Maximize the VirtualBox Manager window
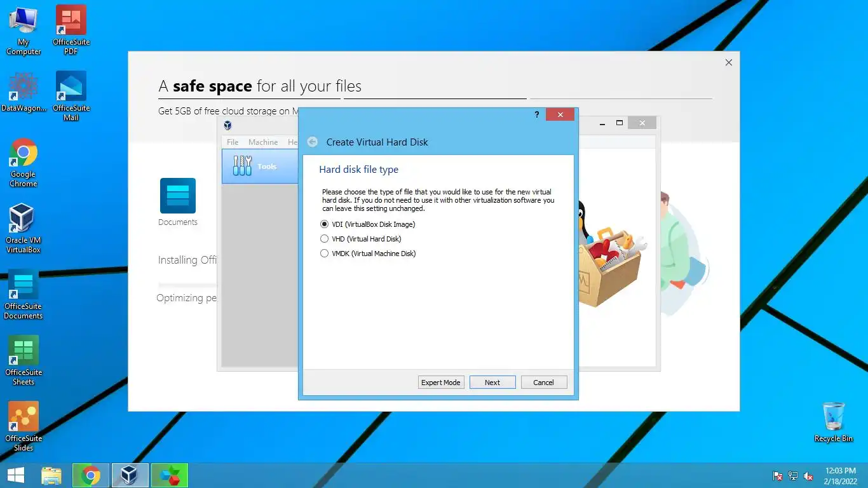 pyautogui.click(x=620, y=123)
